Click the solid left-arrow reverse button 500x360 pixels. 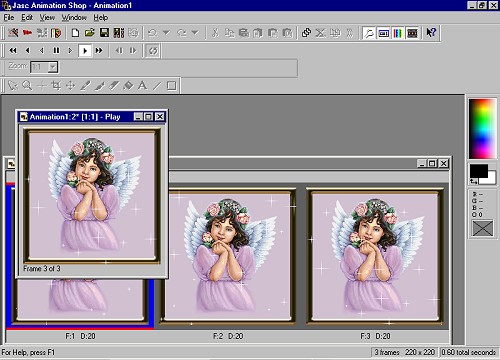(x=27, y=51)
